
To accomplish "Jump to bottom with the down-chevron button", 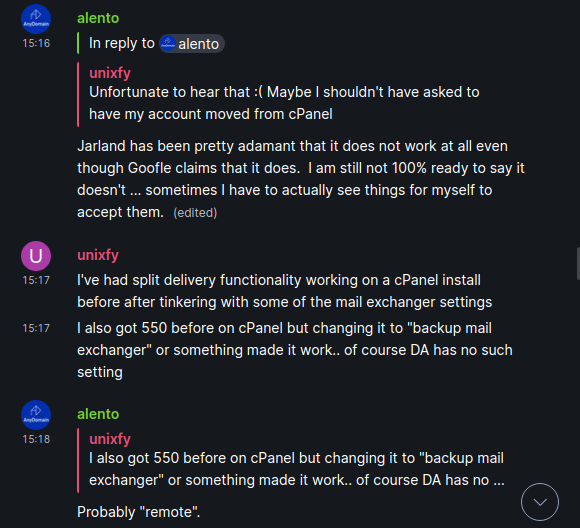I will tap(540, 502).
